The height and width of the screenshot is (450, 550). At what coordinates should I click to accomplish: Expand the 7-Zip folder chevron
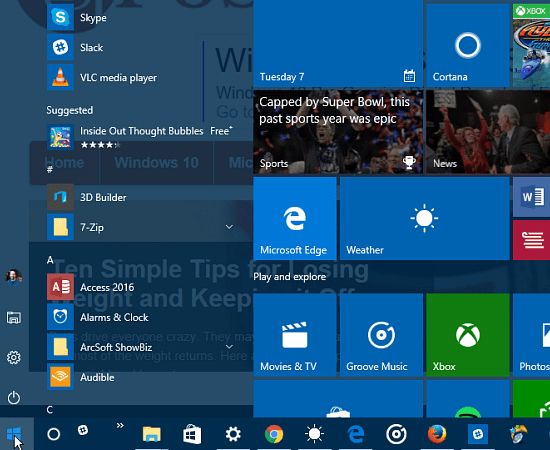pos(229,227)
